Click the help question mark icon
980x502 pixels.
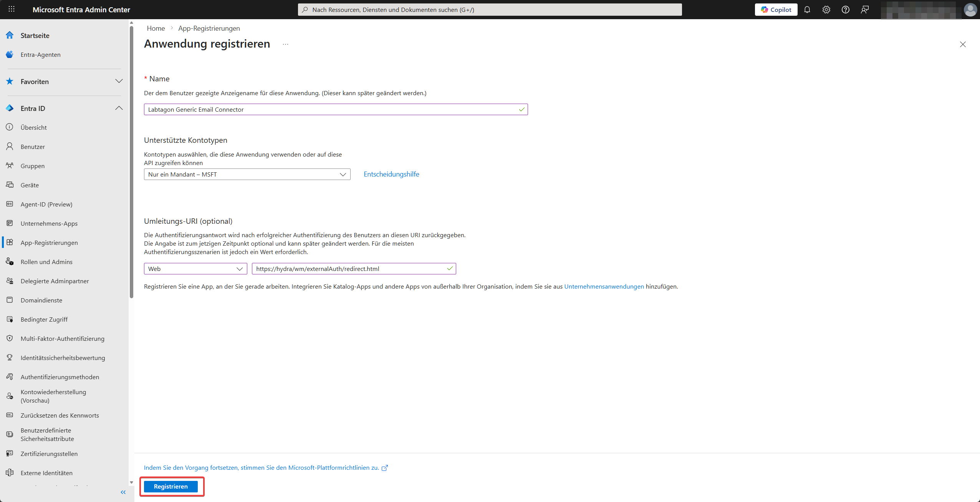pyautogui.click(x=845, y=10)
